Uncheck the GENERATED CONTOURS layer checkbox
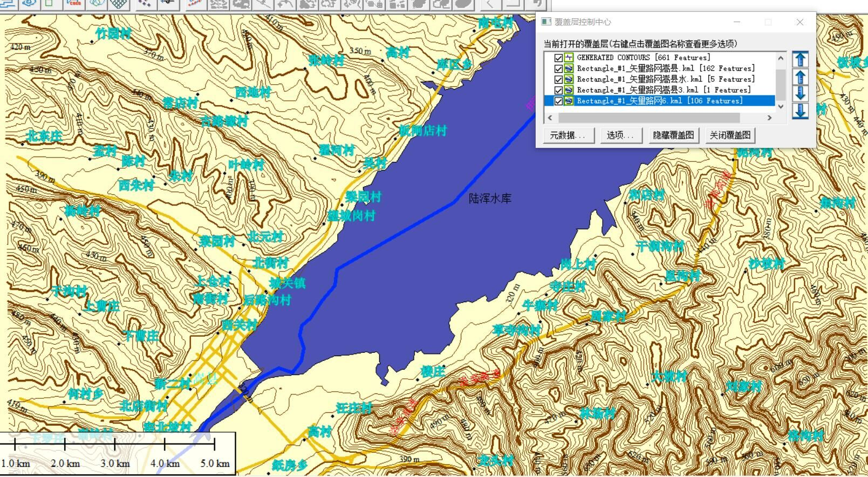Image resolution: width=868 pixels, height=477 pixels. pos(558,58)
